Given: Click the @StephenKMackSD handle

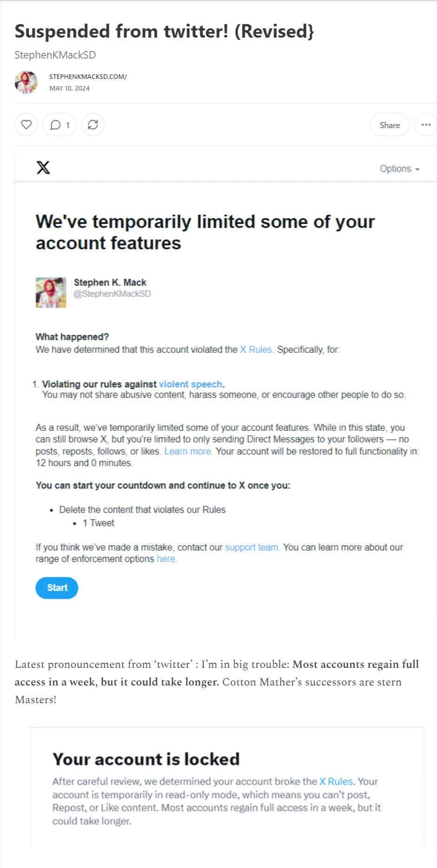Looking at the screenshot, I should (x=112, y=294).
